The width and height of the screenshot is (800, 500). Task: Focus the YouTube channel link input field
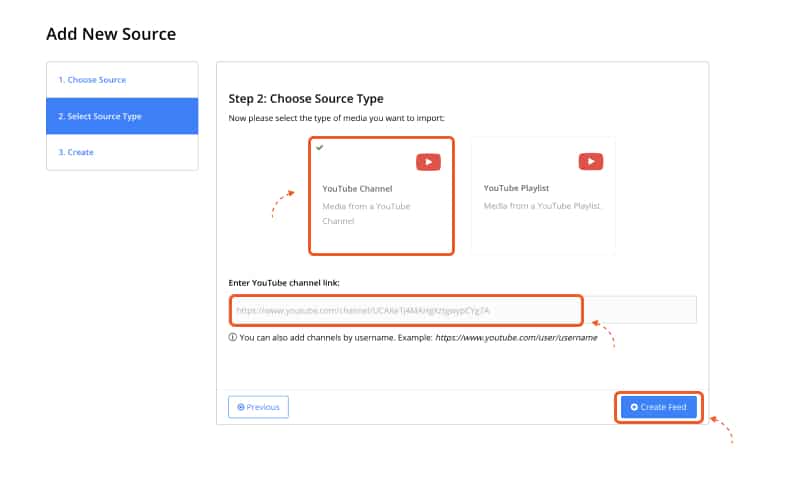click(463, 310)
